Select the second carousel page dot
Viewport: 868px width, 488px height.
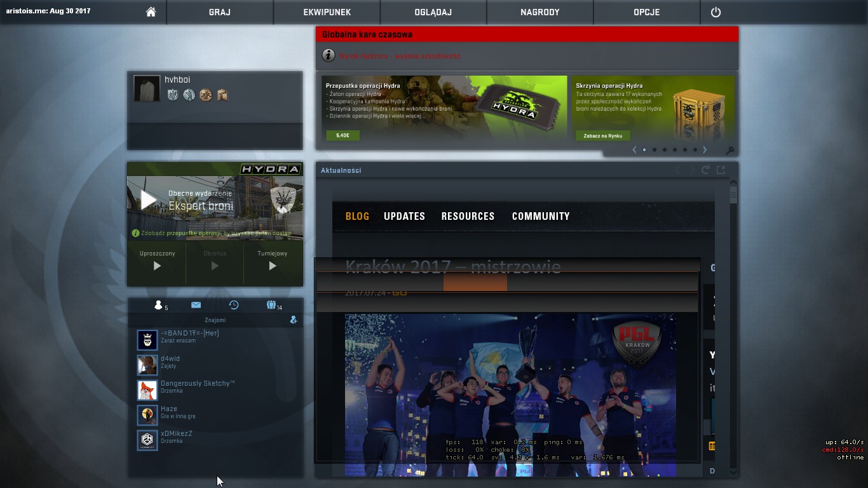tap(654, 150)
